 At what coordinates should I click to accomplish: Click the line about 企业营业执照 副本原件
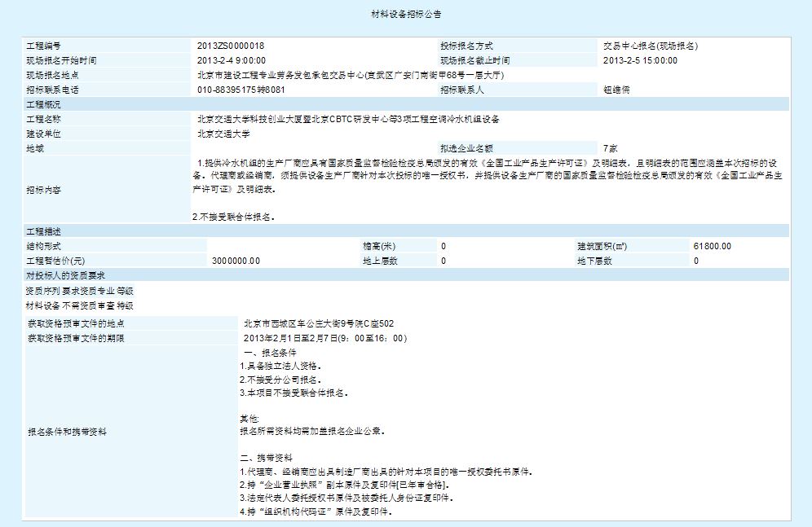[345, 485]
